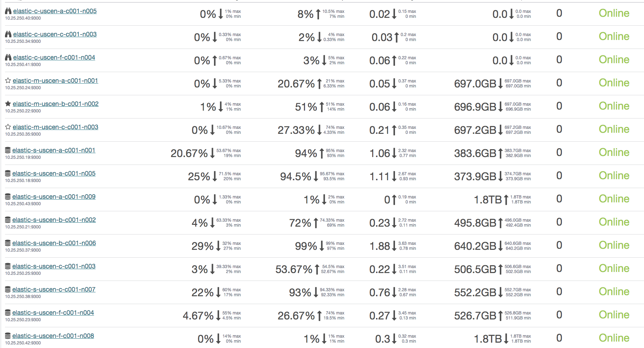Viewport: 644px width, 348px height.
Task: Click database icon beside elastic-s-uscen-f-c001-n008
Action: point(8,336)
